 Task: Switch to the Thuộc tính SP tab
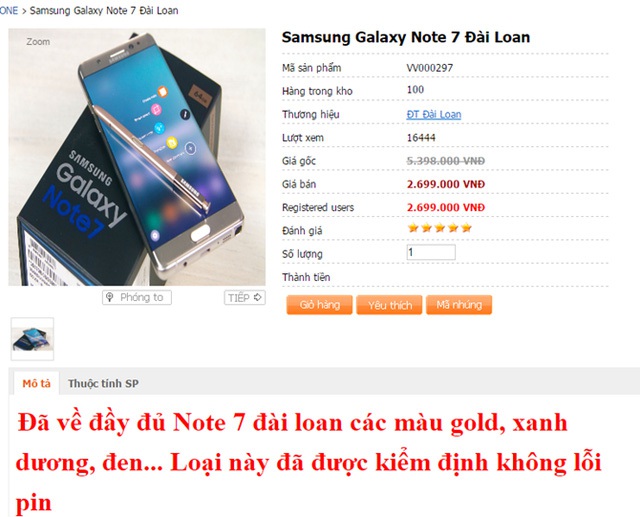[103, 384]
